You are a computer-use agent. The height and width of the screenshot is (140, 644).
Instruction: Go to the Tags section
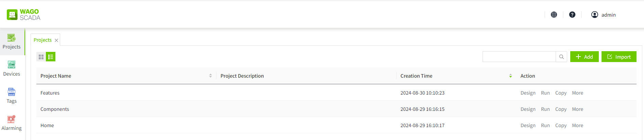tap(12, 96)
